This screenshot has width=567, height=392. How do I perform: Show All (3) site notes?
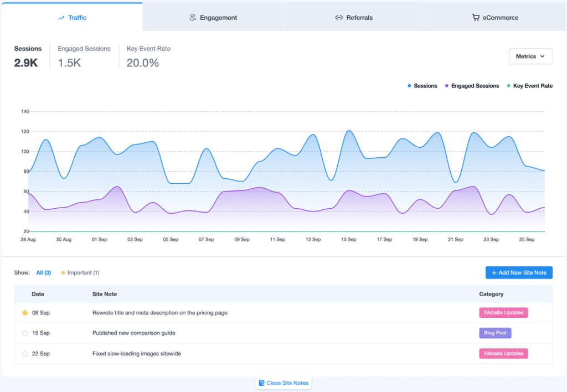click(43, 272)
